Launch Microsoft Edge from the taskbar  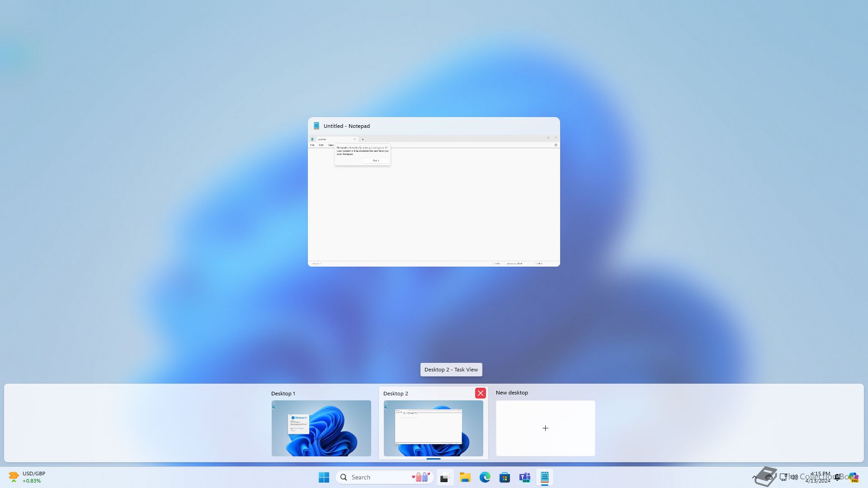[485, 477]
